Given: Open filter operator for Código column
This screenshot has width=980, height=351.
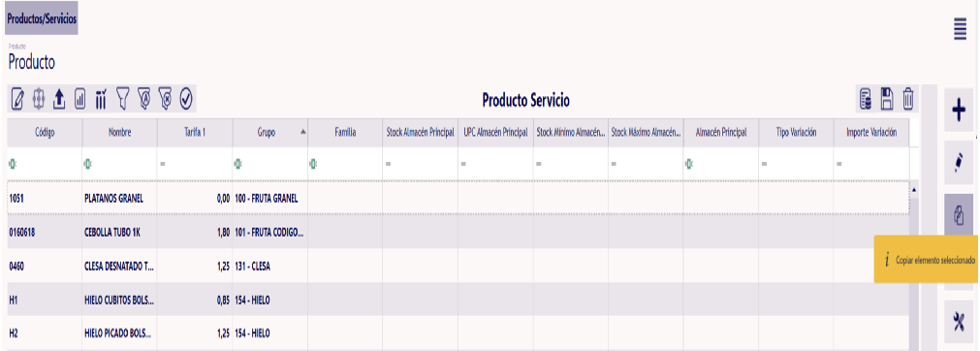Looking at the screenshot, I should point(12,164).
